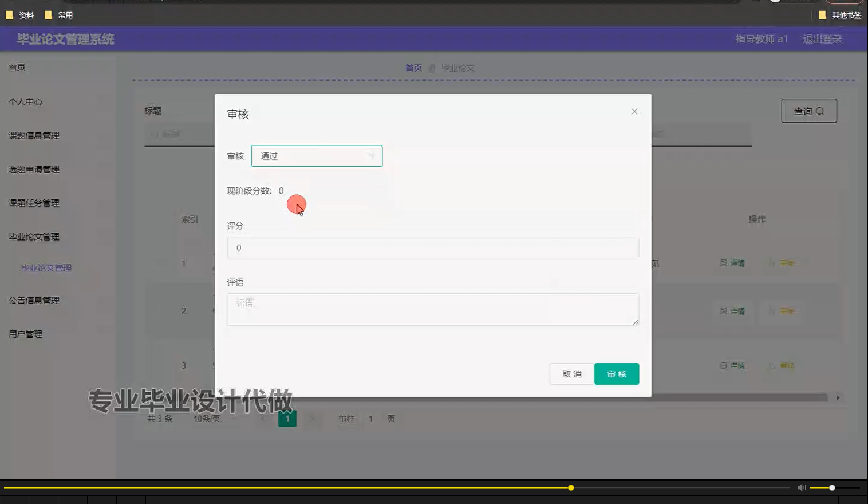Select page 1 in pagination
Image resolution: width=868 pixels, height=504 pixels.
(x=287, y=419)
